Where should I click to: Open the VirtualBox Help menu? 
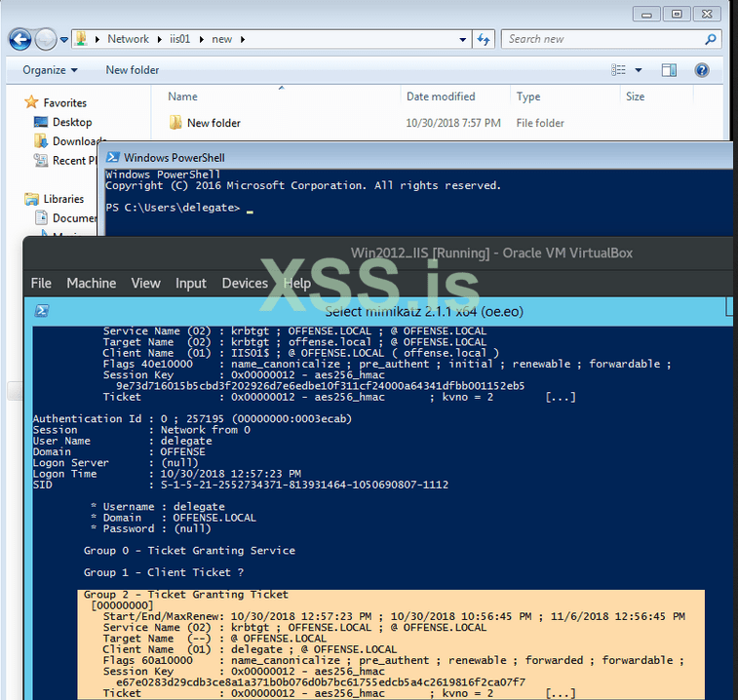[x=297, y=283]
